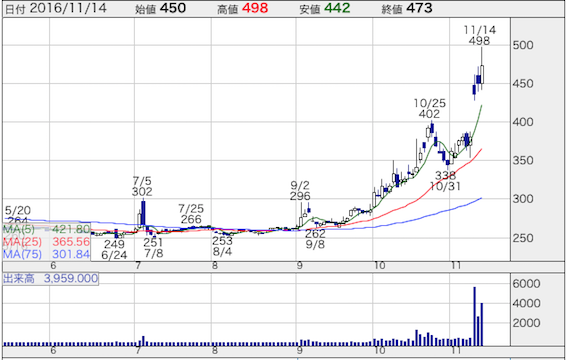Click the 6000 volume axis label
Viewport: 567px width, 360px height.
[x=526, y=284]
